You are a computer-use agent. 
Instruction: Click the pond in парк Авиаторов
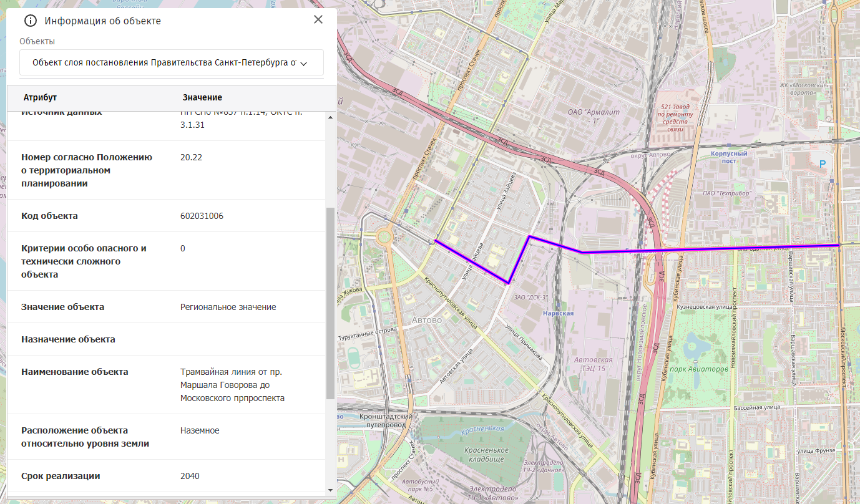point(693,345)
